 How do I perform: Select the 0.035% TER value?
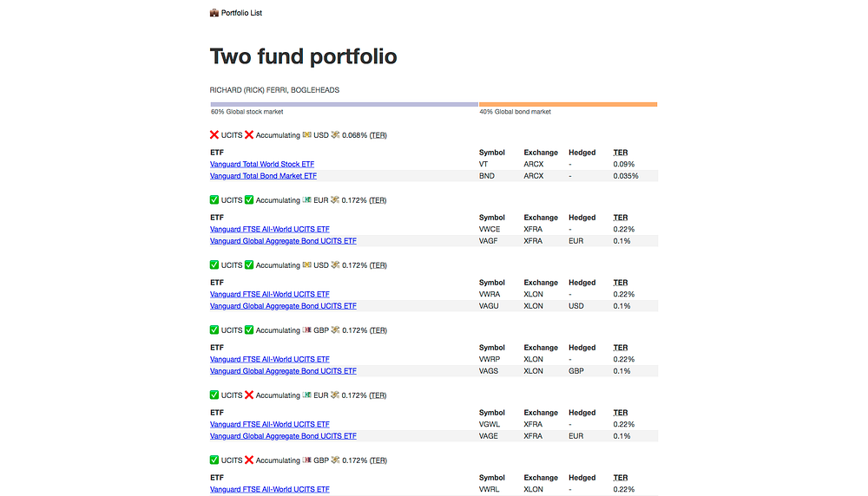tap(626, 176)
